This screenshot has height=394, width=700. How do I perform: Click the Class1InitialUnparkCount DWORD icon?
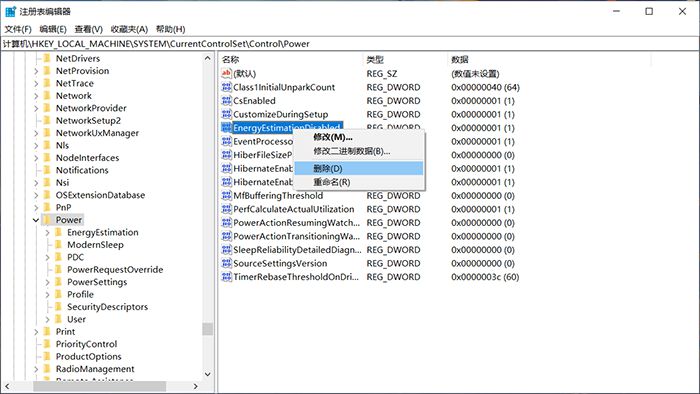226,87
